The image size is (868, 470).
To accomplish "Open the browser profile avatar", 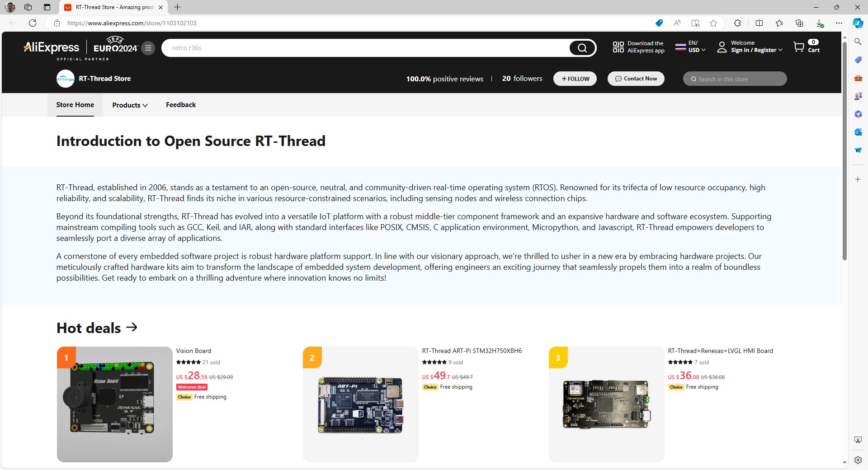I will click(x=9, y=7).
